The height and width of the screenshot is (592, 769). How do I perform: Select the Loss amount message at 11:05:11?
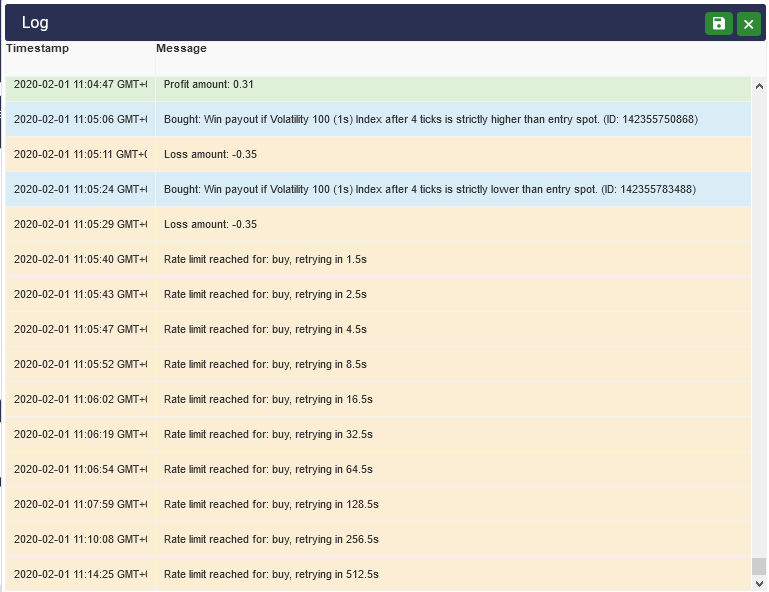(210, 154)
